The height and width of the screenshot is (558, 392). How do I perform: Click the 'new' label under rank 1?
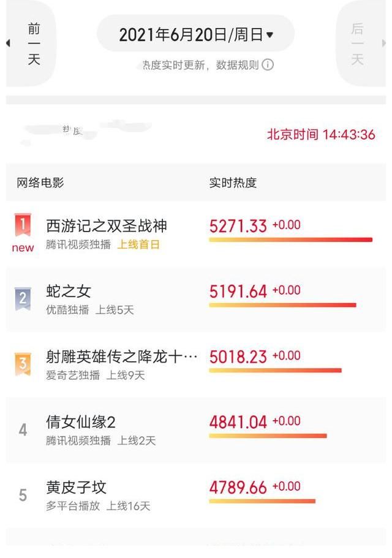pyautogui.click(x=22, y=248)
